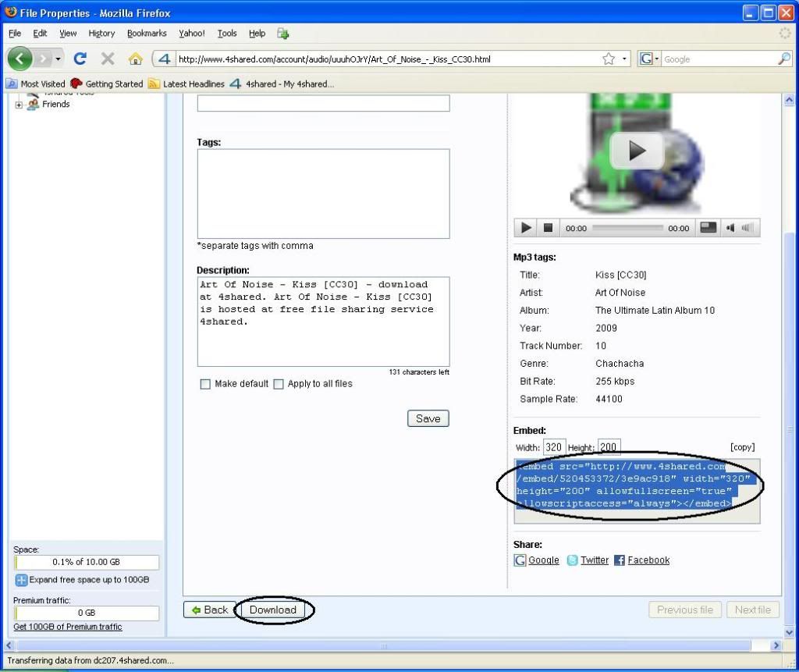799x672 pixels.
Task: Mute the player with the speaker icon
Action: [x=730, y=228]
